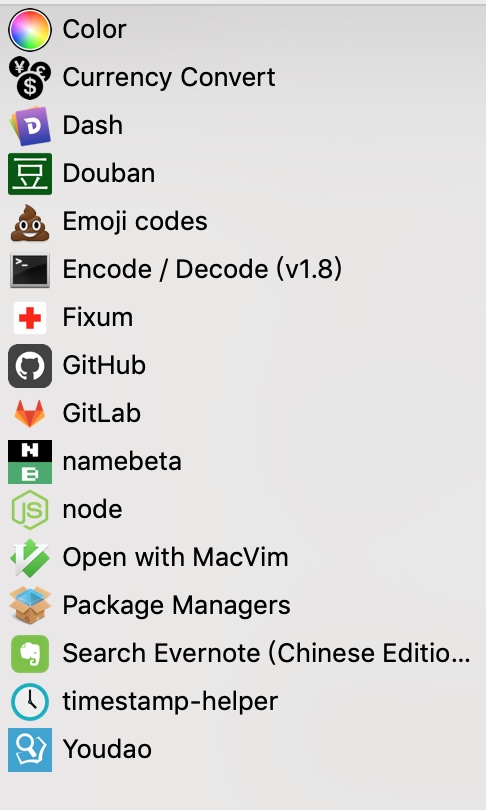Select the GitHub octocat icon

[30, 366]
